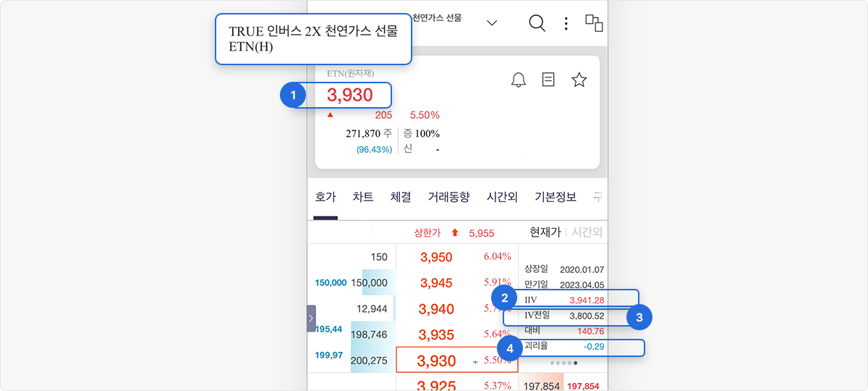
Task: Select the 호가 tab
Action: click(325, 197)
